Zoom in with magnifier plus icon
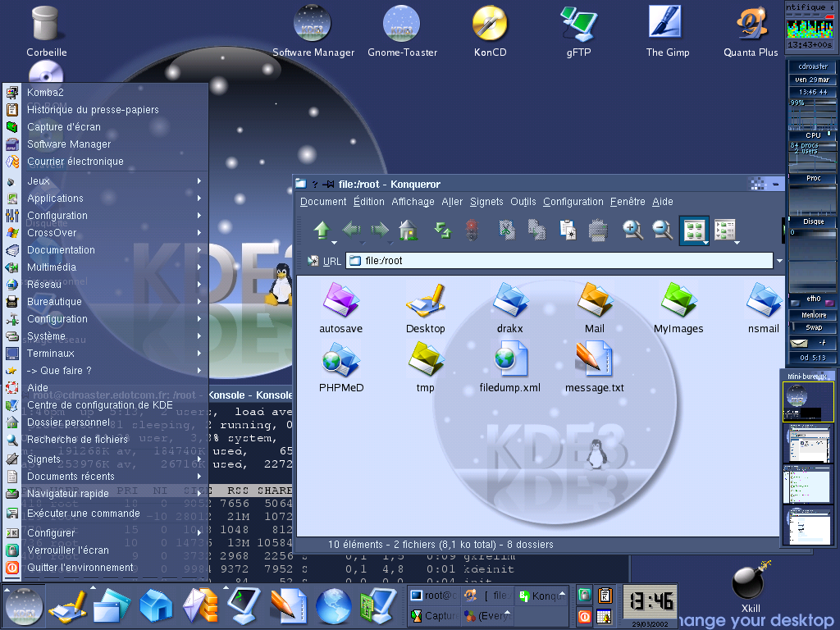The image size is (840, 630). (x=632, y=230)
